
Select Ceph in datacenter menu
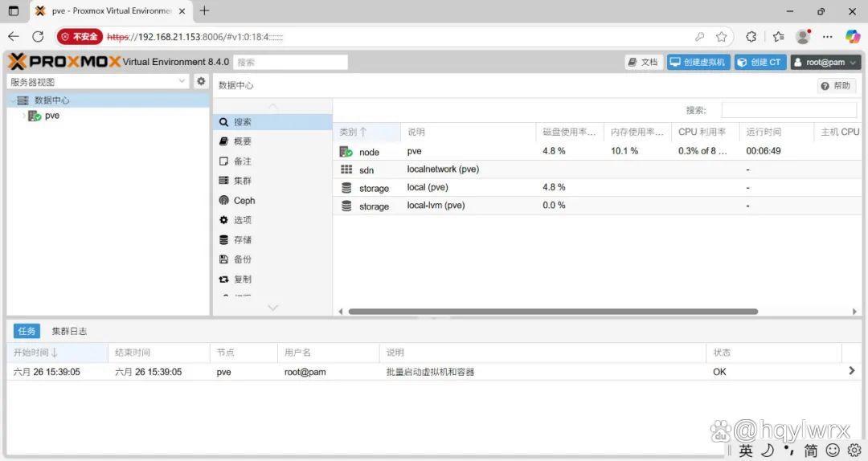(272, 200)
